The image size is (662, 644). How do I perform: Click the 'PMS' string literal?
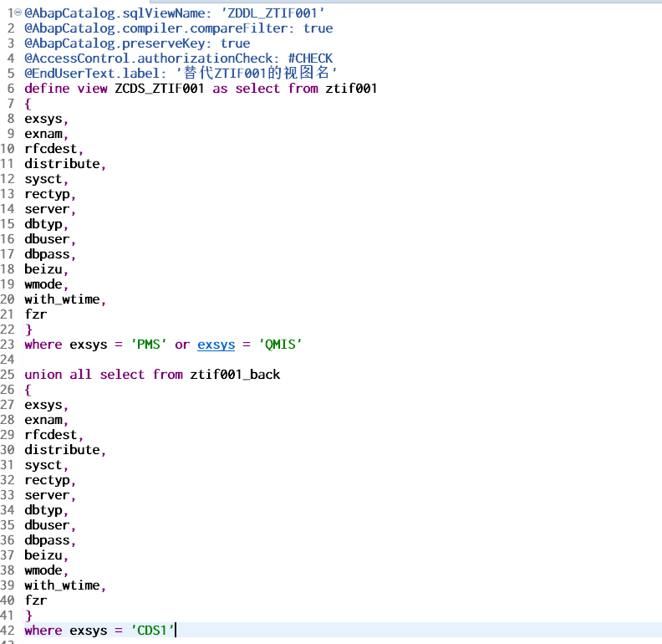click(149, 345)
